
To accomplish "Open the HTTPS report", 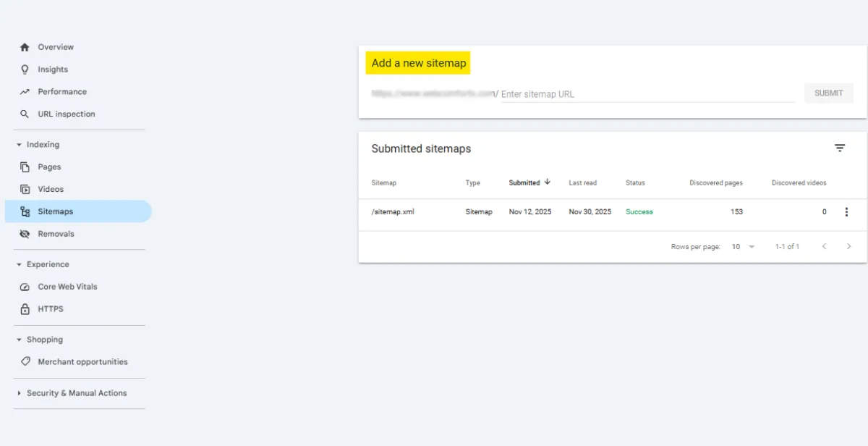I will pos(51,308).
